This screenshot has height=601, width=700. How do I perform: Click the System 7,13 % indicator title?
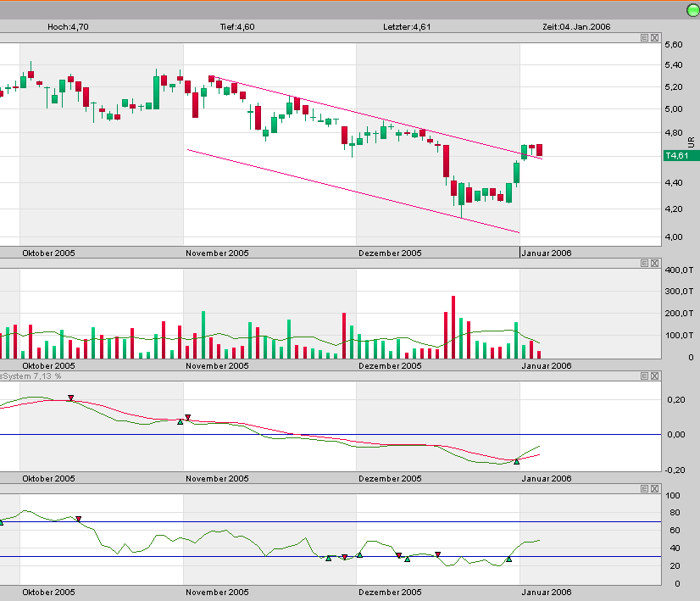[x=31, y=376]
